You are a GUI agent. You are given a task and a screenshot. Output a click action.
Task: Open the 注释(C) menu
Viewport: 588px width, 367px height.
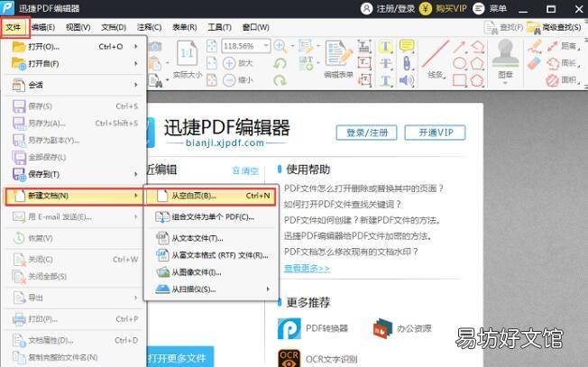pos(149,27)
